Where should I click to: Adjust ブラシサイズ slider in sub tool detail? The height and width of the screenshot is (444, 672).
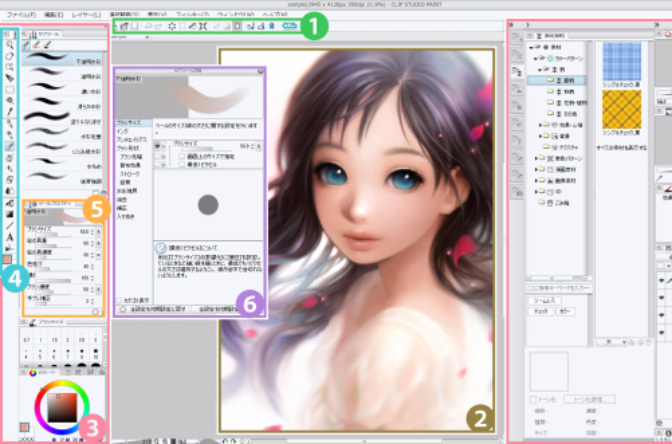(205, 149)
